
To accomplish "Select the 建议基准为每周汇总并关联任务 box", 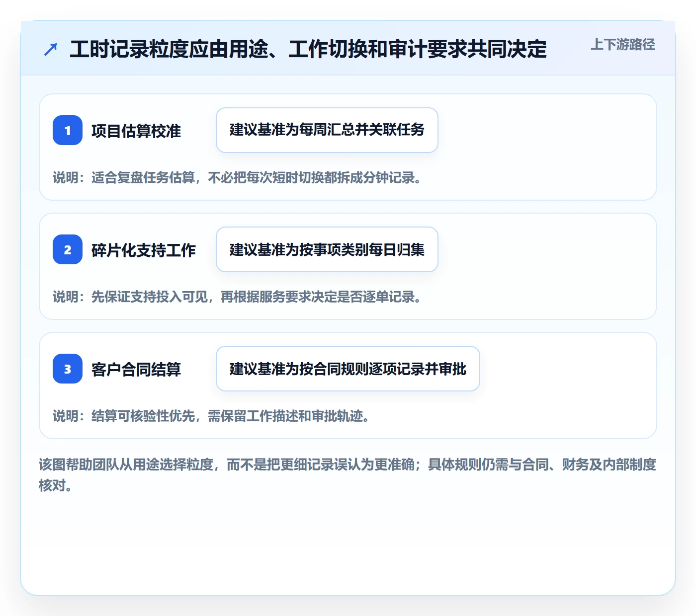I will pos(327,130).
